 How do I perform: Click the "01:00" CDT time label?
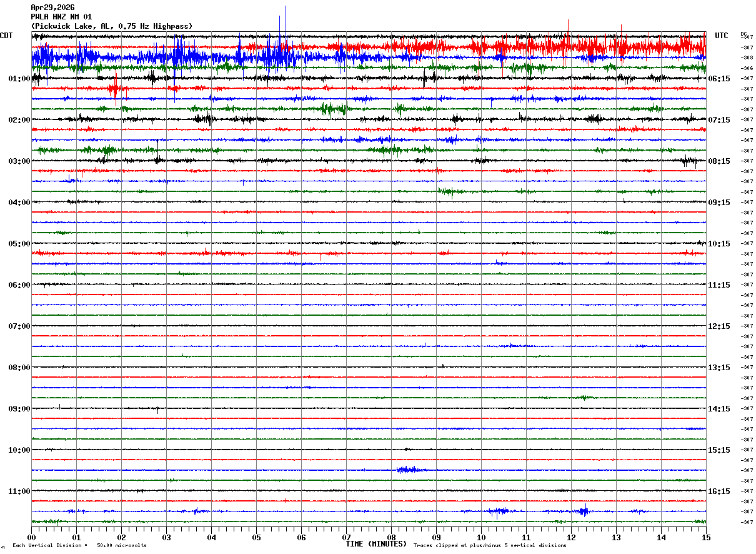tap(19, 79)
